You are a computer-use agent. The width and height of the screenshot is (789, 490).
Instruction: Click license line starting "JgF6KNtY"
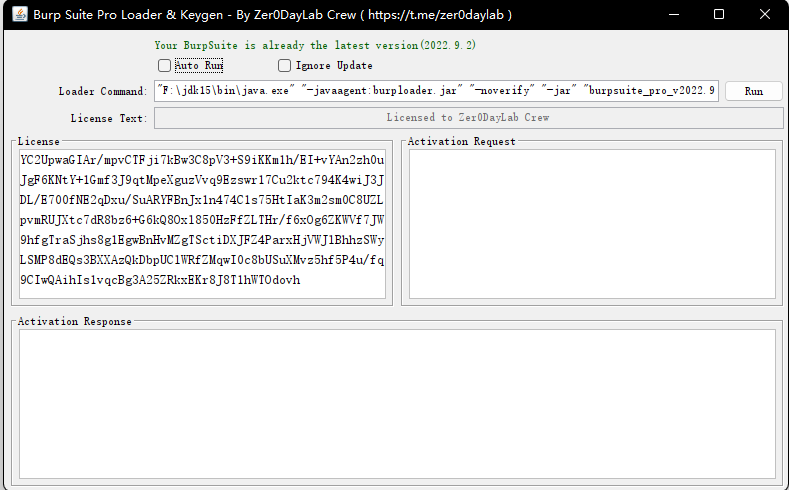coord(202,180)
